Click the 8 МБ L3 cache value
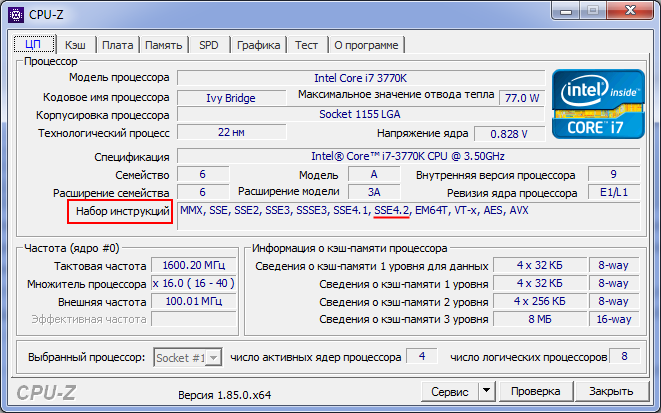 [540, 319]
